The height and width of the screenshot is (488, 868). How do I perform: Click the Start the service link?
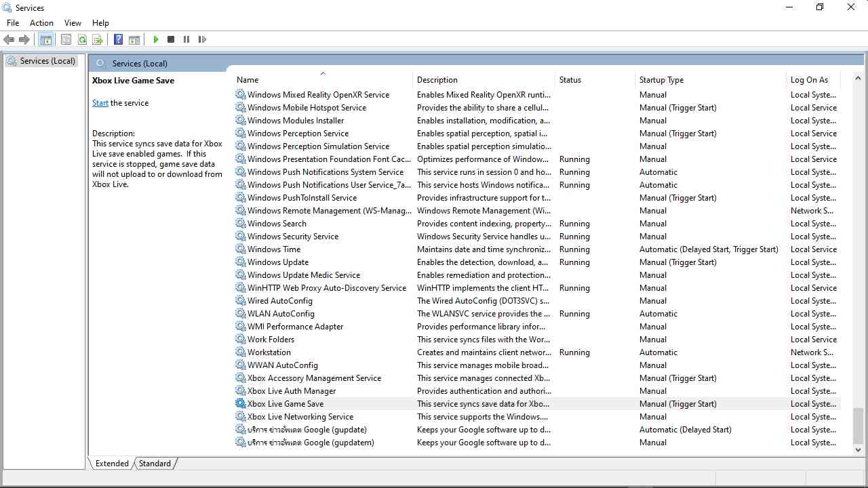(100, 103)
